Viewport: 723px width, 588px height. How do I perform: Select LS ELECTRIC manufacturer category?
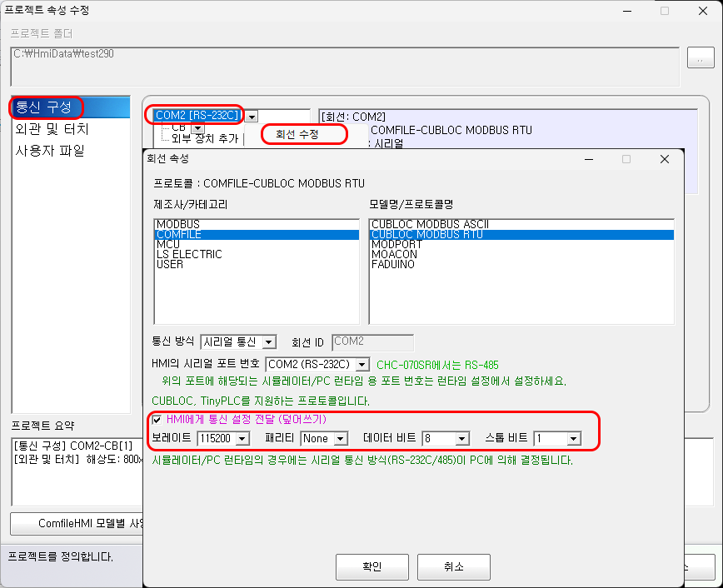pos(189,255)
